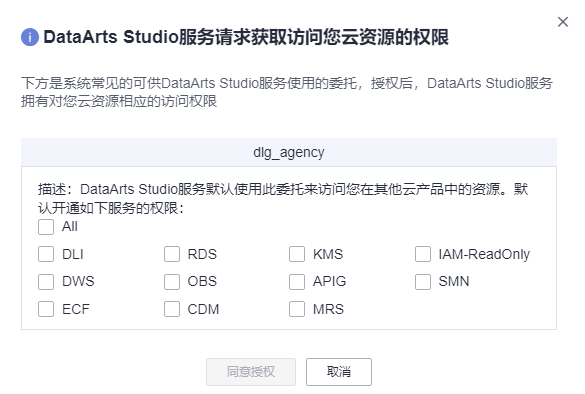Click the IAM-ReadOnly label text

tap(484, 254)
